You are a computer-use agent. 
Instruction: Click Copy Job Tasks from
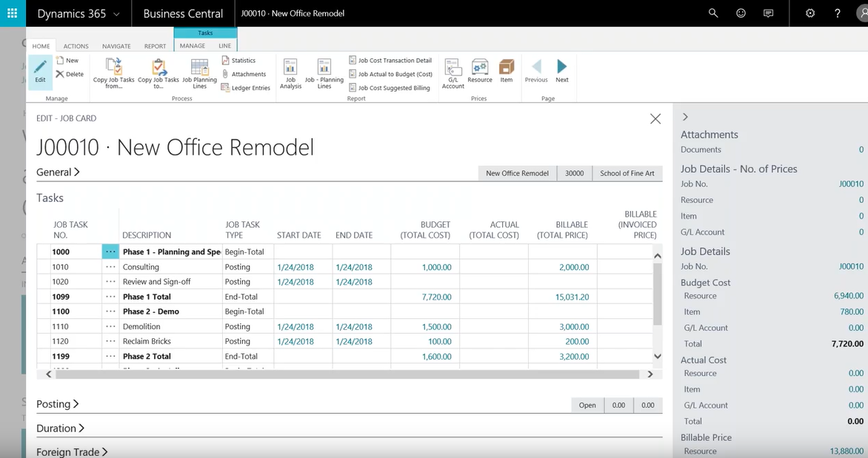[113, 73]
